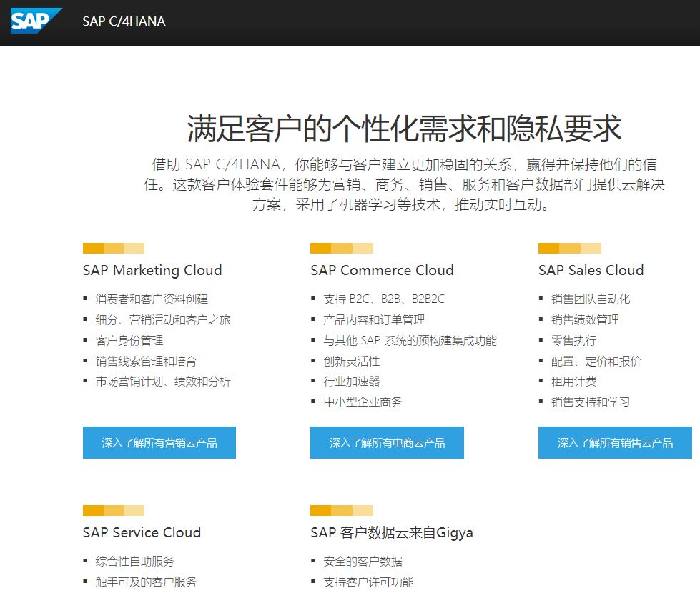Click the list item 支持 B2C、B2B、B2B2C

click(384, 299)
